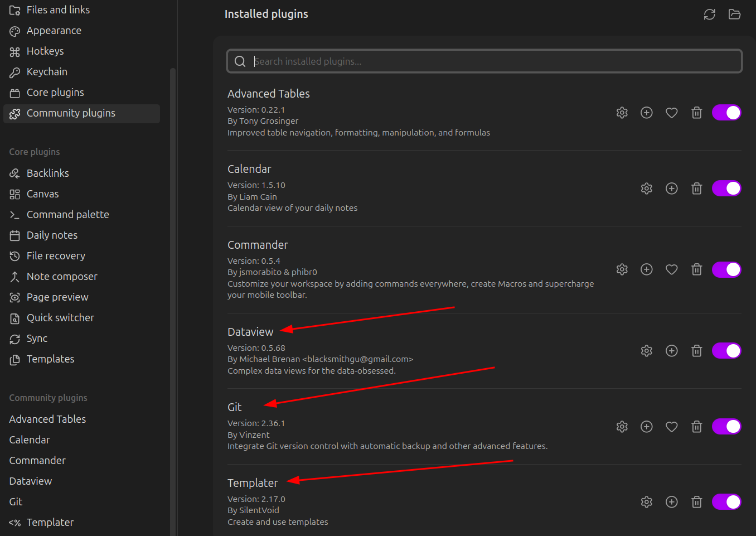Delete Templater plugin with trash icon
Screen dimensions: 756x536
tap(696, 502)
